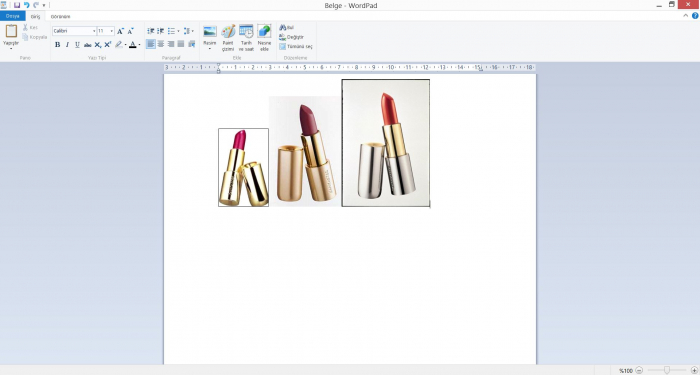Open the Dosya file menu
The height and width of the screenshot is (375, 700).
(12, 16)
